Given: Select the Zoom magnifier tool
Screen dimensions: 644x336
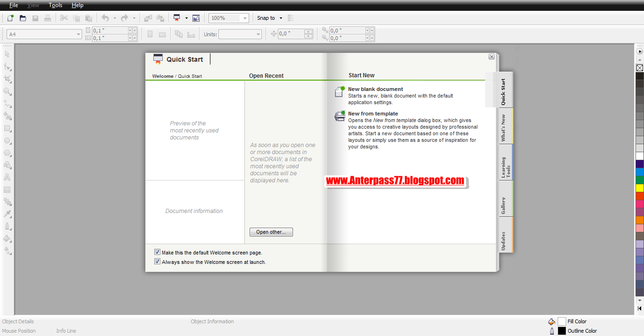Looking at the screenshot, I should click(7, 91).
